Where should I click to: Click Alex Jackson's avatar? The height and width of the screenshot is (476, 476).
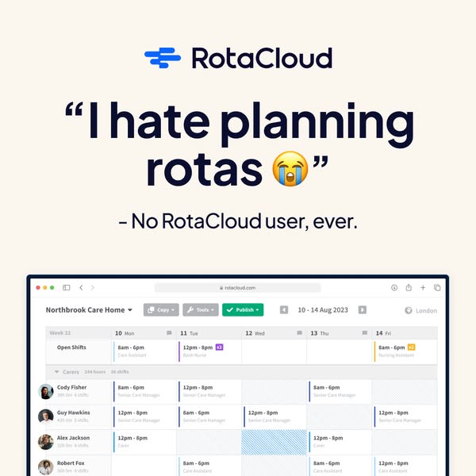45,442
